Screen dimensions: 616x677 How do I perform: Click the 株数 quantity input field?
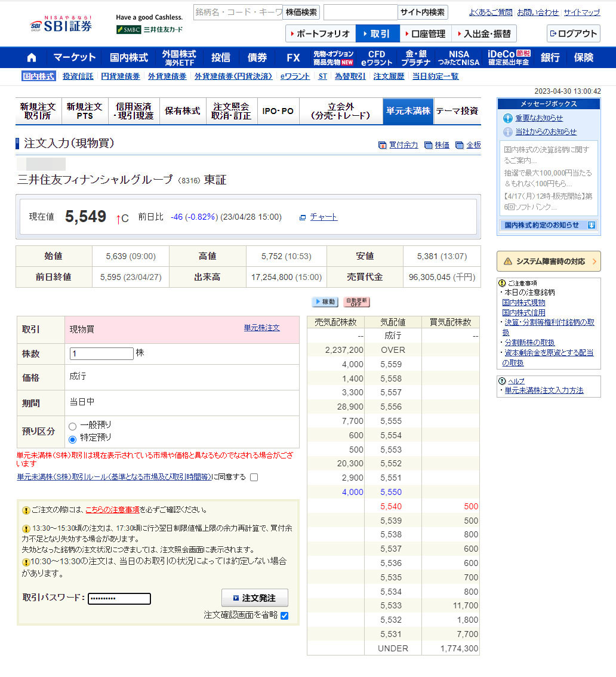click(x=101, y=353)
